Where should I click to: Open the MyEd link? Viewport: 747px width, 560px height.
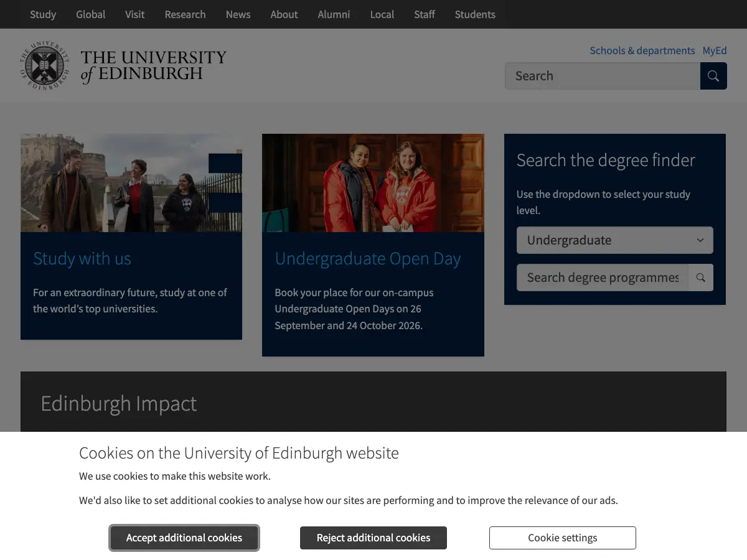point(715,50)
